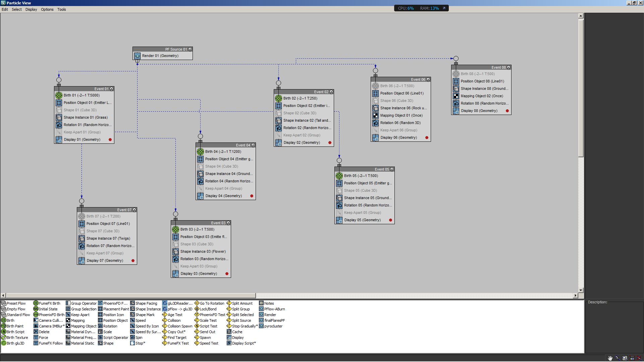This screenshot has height=362, width=644.
Task: Choose FumeFX Birth from depot
Action: click(49, 303)
